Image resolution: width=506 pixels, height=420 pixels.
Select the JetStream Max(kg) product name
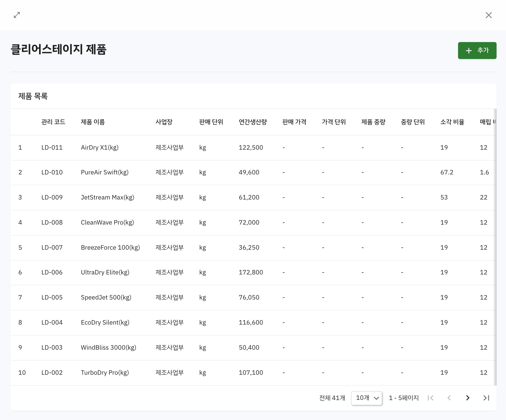(108, 198)
